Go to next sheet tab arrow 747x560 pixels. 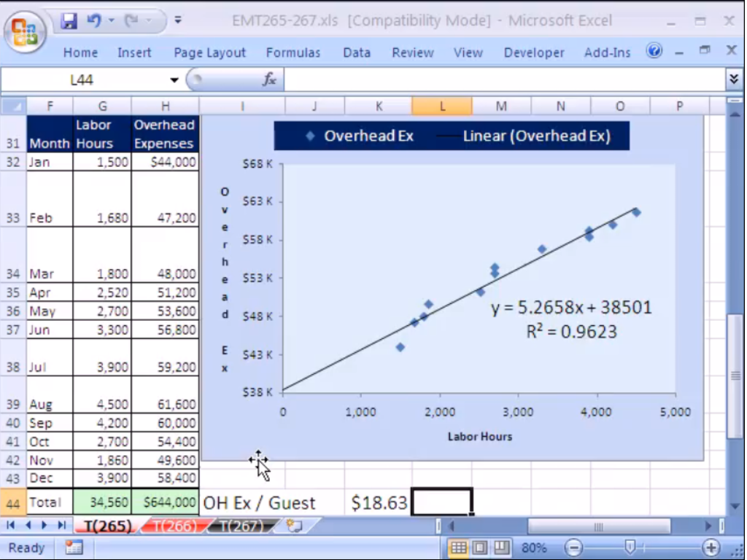[x=44, y=525]
